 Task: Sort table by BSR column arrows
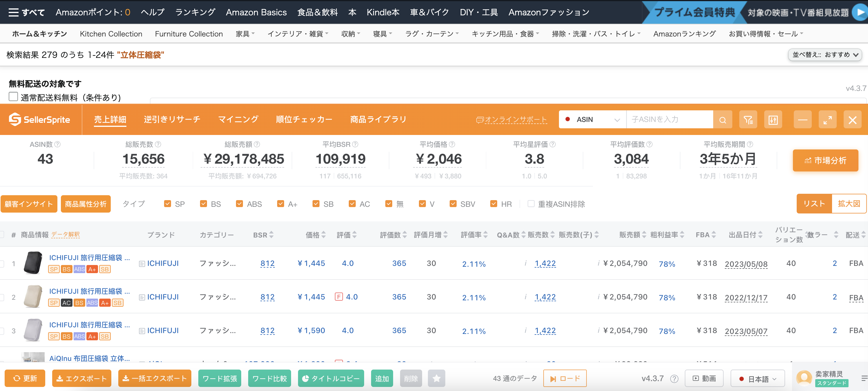click(271, 235)
